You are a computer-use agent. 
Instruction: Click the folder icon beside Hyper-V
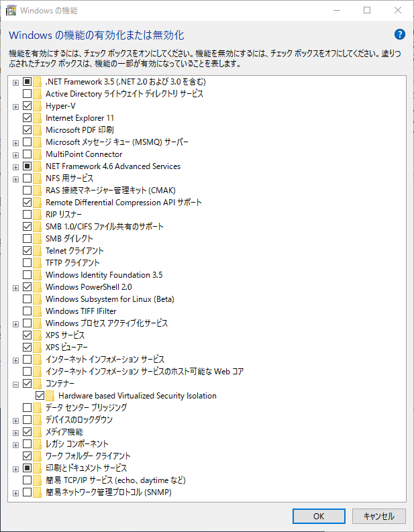38,106
